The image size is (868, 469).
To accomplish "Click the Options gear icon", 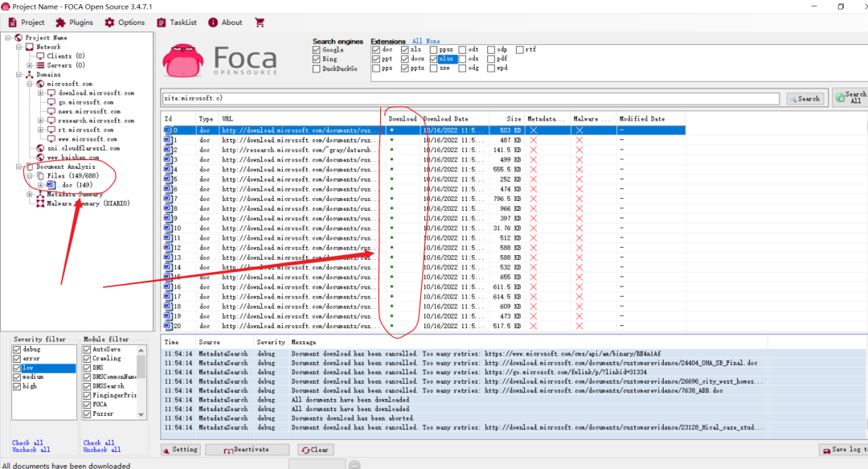I will [109, 23].
